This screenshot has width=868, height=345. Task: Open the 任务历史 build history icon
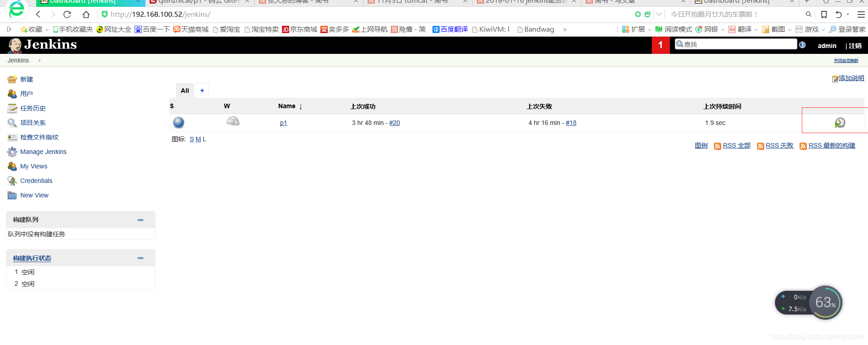[x=12, y=108]
